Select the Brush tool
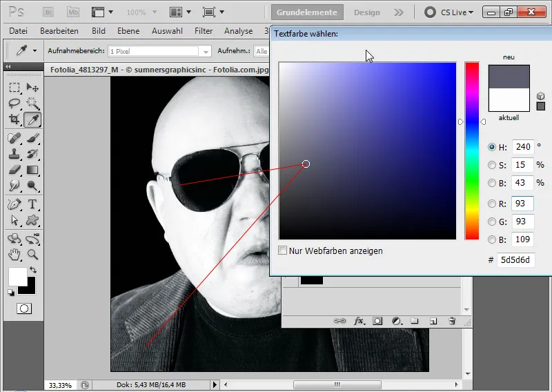The image size is (552, 392). [32, 138]
